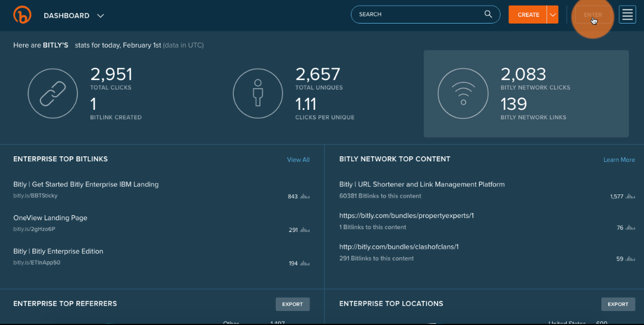Click Enterprise Top Locations heading
This screenshot has width=644, height=325.
[x=391, y=304]
